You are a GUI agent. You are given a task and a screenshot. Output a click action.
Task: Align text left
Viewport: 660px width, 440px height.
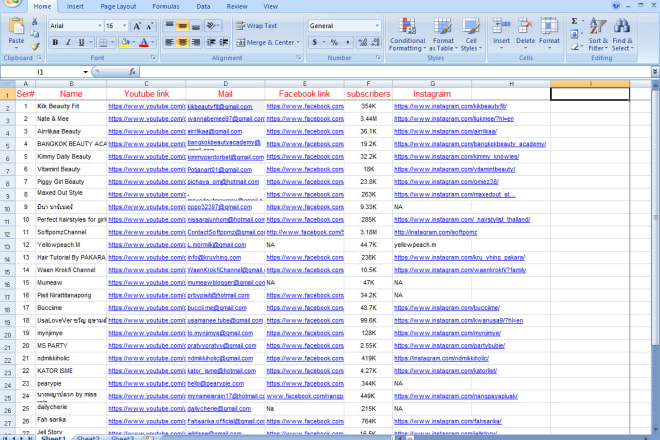coord(169,43)
